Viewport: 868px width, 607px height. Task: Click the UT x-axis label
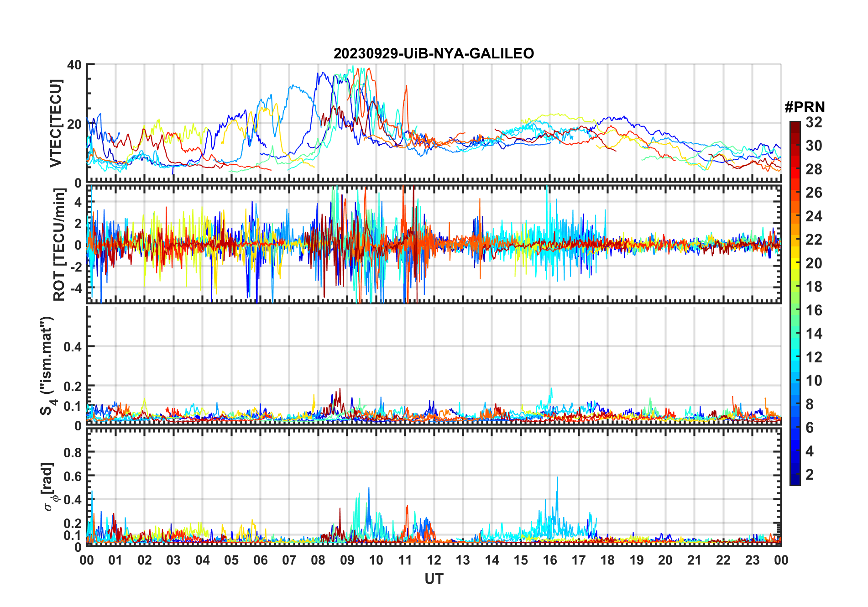[434, 579]
